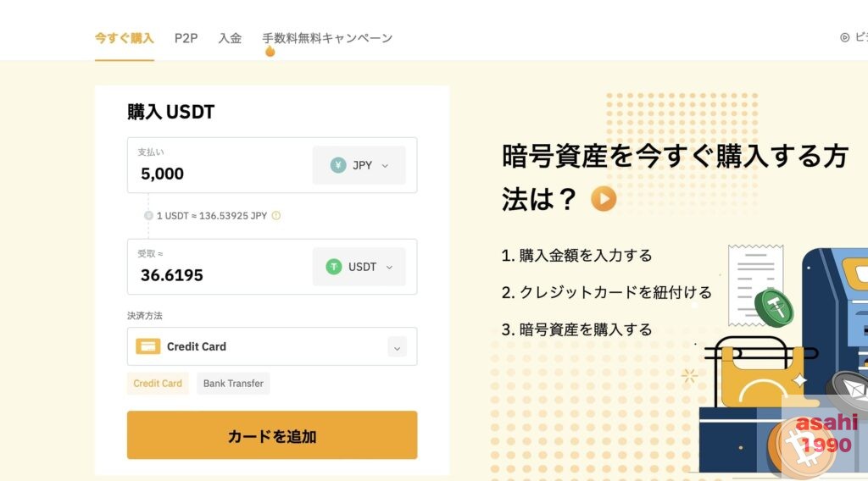Click the gray USDT icon beside rate
This screenshot has width=868, height=481.
pos(148,216)
